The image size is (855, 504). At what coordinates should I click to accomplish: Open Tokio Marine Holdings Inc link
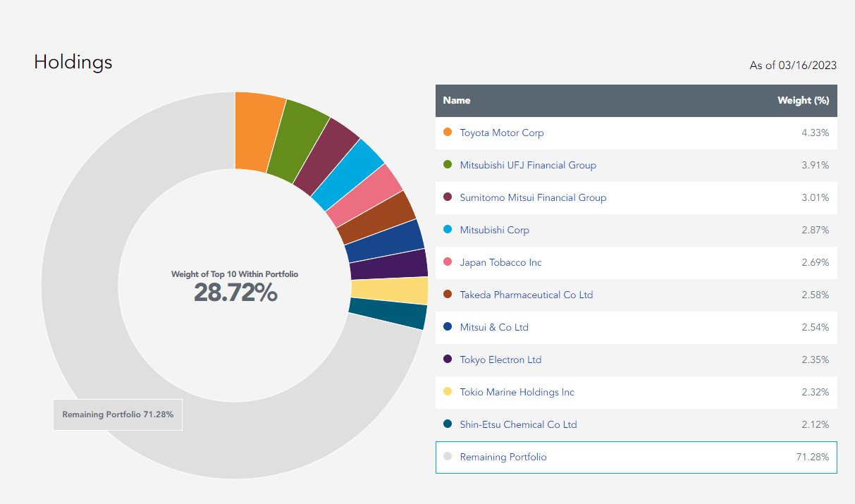tap(517, 392)
